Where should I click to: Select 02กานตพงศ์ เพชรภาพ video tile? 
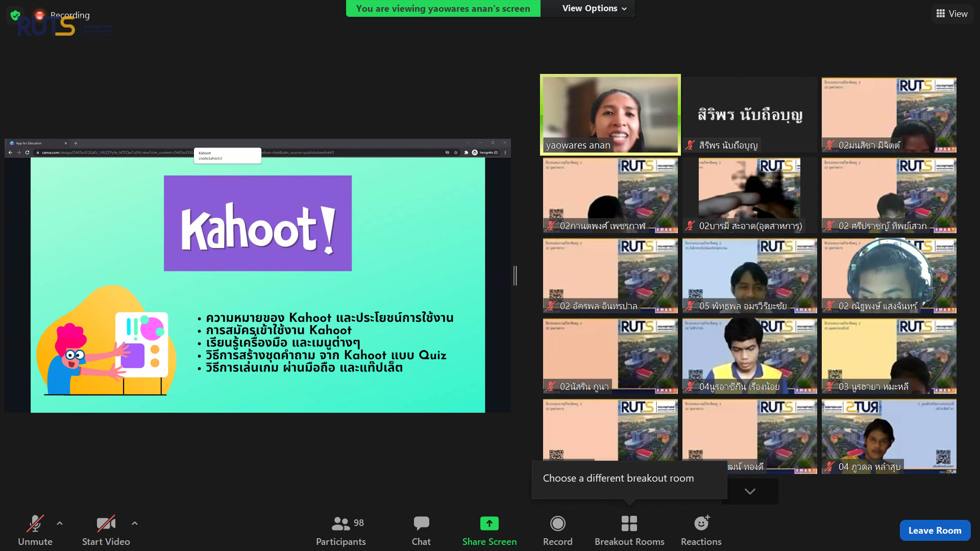point(610,195)
